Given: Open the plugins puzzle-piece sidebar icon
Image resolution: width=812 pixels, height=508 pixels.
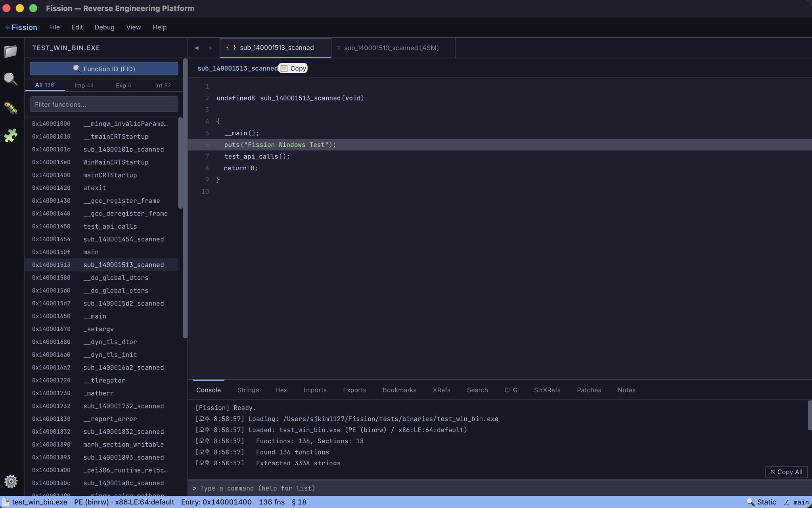Looking at the screenshot, I should [11, 136].
